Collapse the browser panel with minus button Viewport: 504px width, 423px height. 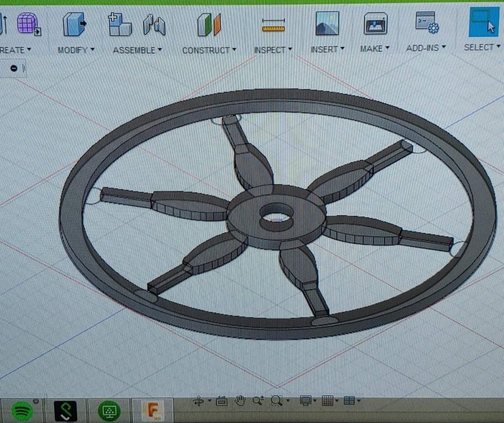click(14, 68)
